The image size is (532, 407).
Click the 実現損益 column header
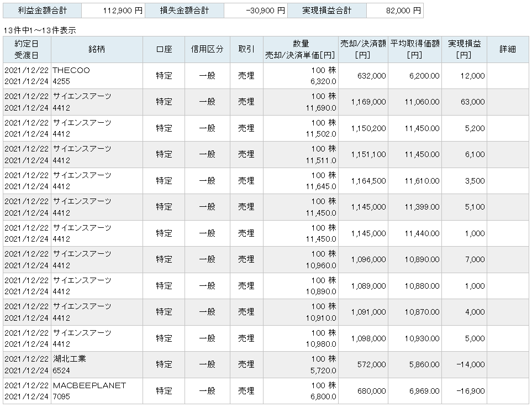click(464, 49)
